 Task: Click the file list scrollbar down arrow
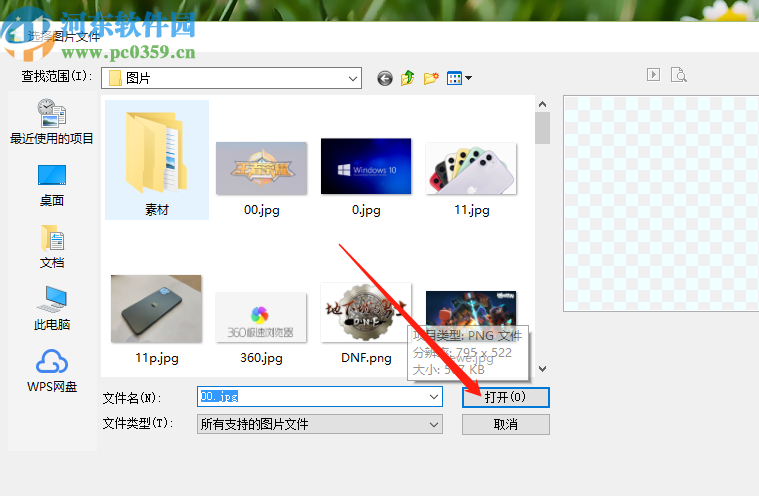(x=543, y=369)
